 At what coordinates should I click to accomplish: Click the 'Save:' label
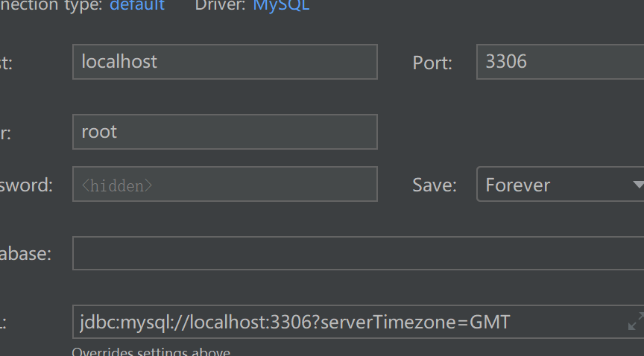point(435,185)
